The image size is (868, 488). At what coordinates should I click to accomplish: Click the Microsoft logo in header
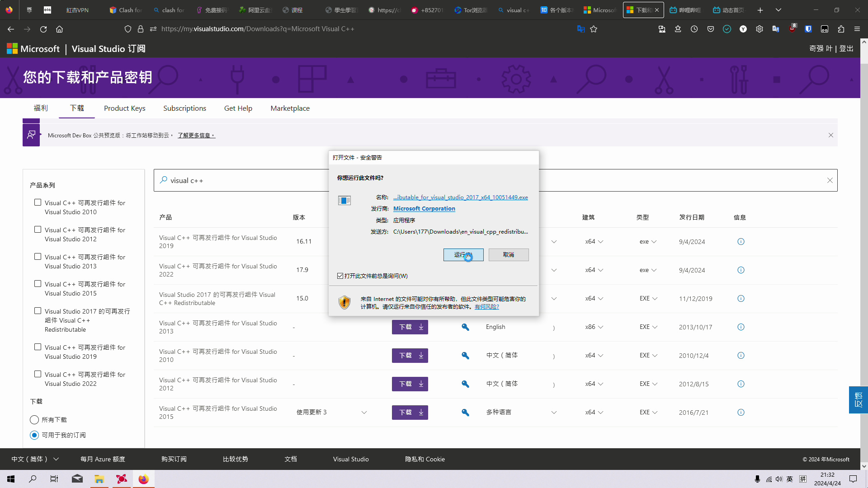33,49
